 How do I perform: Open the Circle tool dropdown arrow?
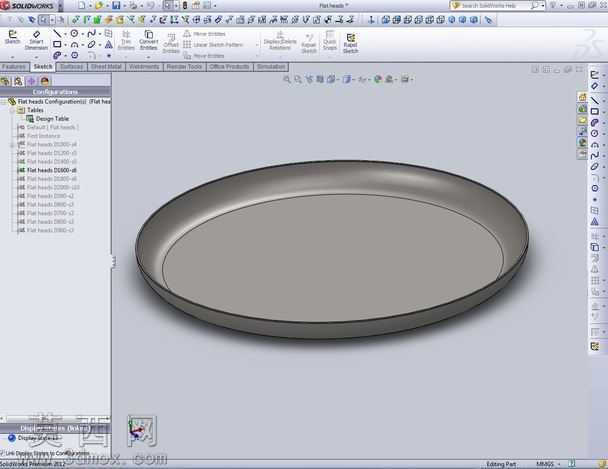coord(82,34)
